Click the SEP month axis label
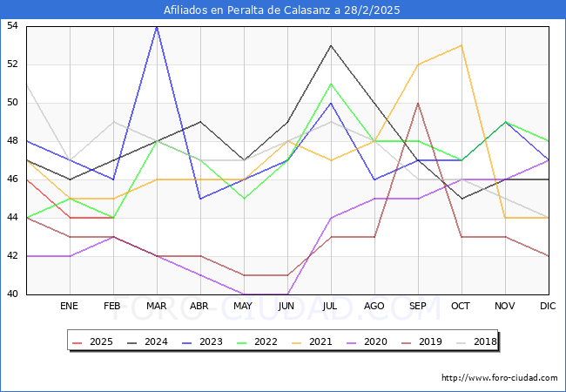566x392 pixels. click(x=418, y=306)
